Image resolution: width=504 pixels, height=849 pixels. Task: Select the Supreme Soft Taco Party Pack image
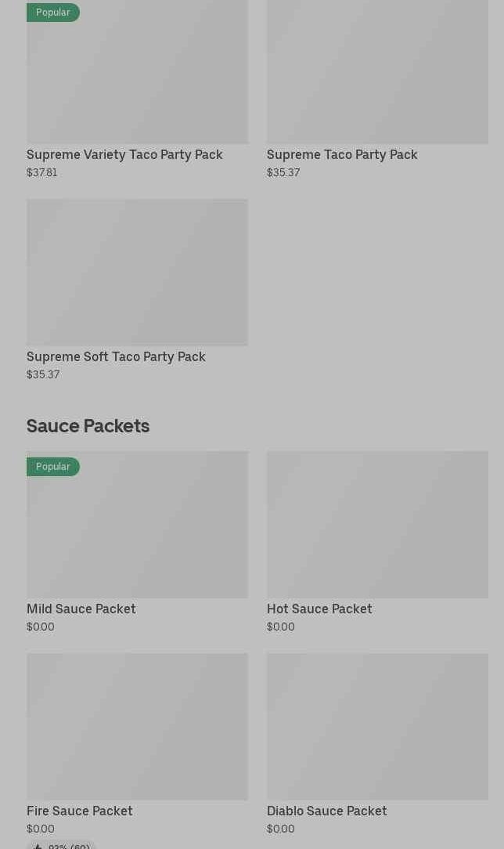point(137,272)
